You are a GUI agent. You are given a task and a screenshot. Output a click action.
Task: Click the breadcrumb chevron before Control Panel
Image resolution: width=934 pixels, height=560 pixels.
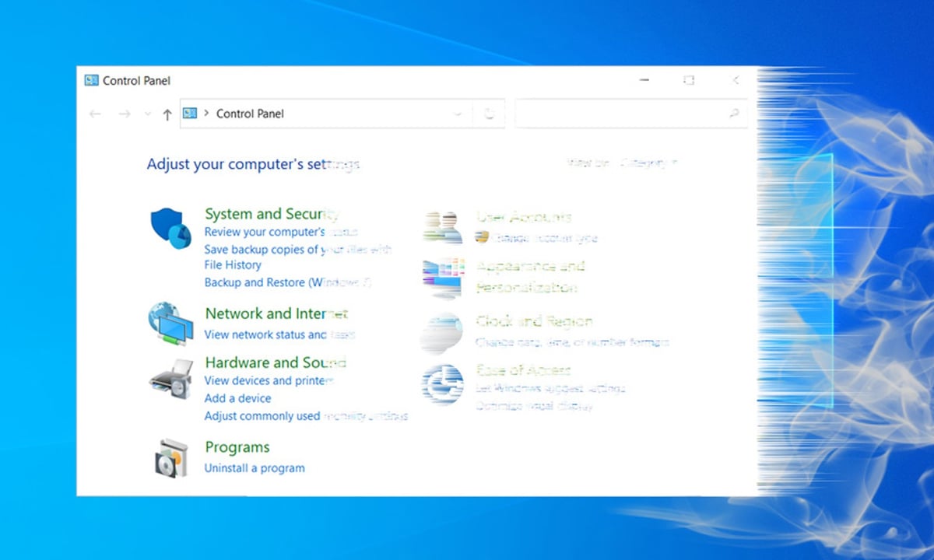206,113
